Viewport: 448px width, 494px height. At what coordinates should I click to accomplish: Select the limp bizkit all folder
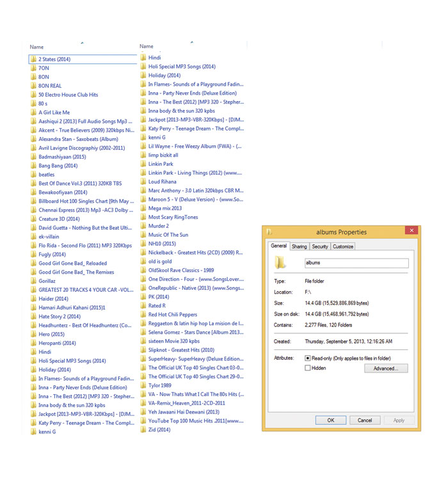(163, 155)
